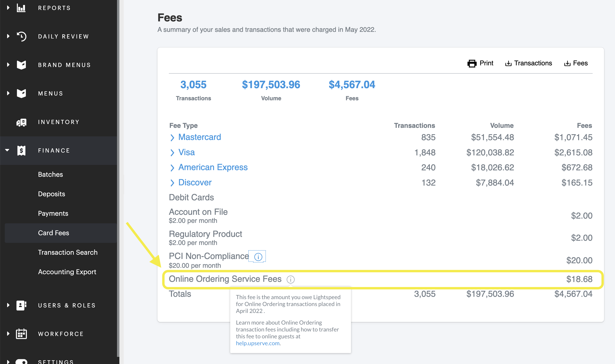This screenshot has height=364, width=615.
Task: Click the $197,503.96 Volume summary figure
Action: tap(271, 85)
